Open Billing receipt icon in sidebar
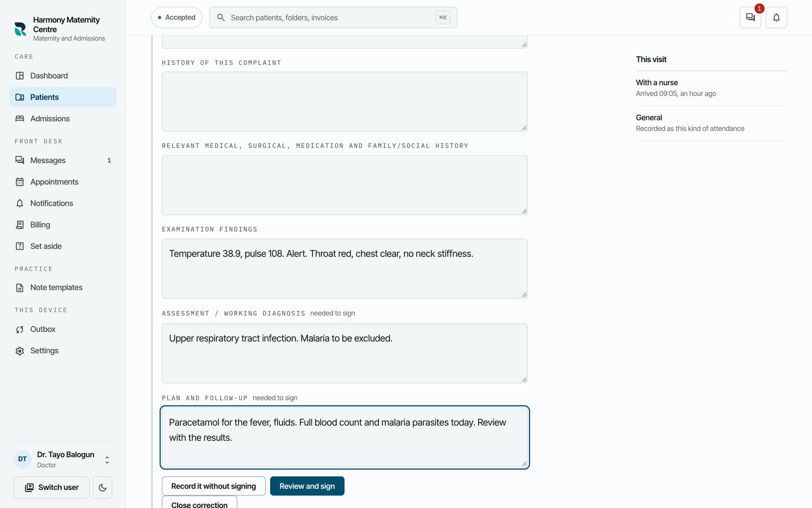 pos(20,225)
